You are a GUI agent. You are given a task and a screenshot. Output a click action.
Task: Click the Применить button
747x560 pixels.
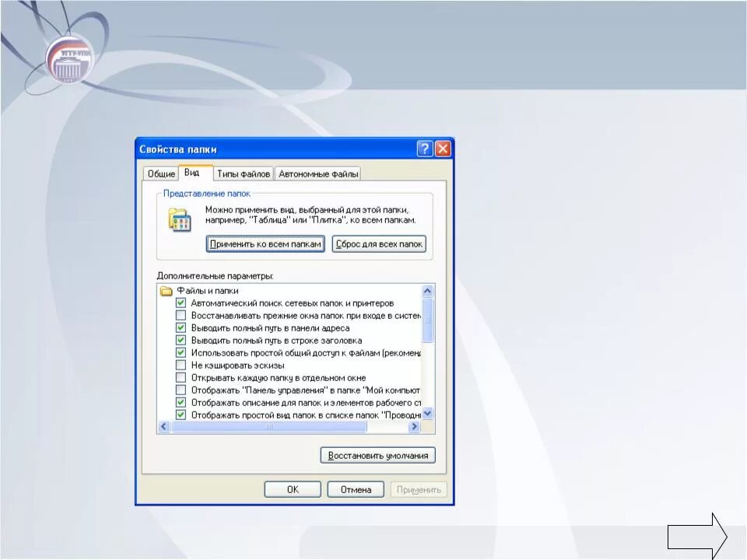click(x=419, y=489)
